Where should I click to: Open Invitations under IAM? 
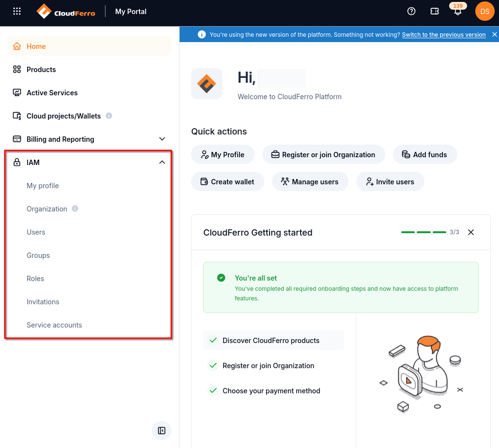pos(43,301)
